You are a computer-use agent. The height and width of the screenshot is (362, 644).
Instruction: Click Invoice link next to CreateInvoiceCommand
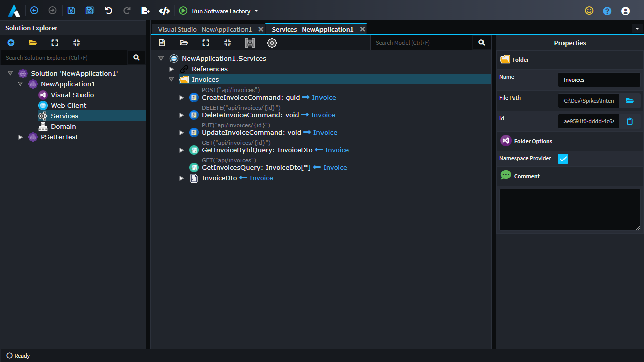tap(324, 97)
